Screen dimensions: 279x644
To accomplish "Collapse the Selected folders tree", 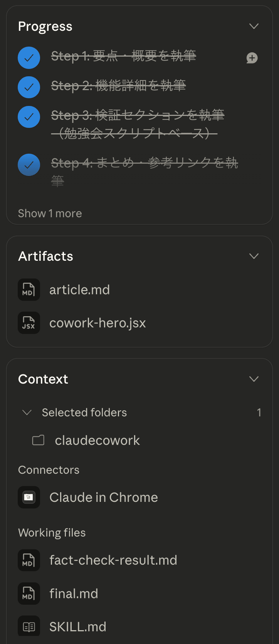I will click(x=27, y=413).
